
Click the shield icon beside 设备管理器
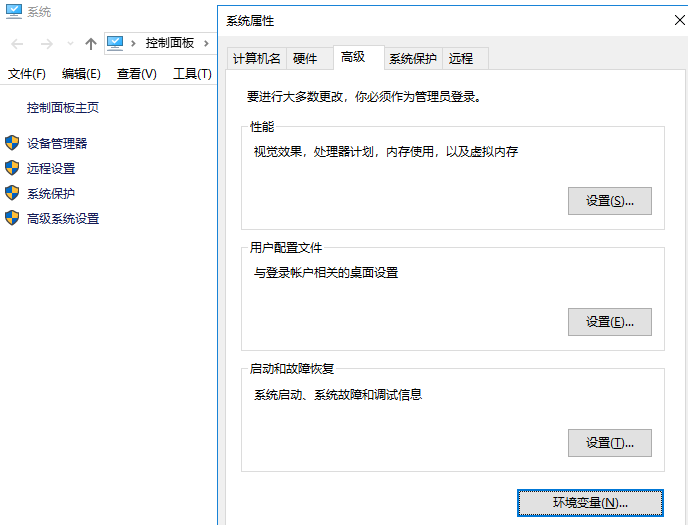tap(12, 143)
